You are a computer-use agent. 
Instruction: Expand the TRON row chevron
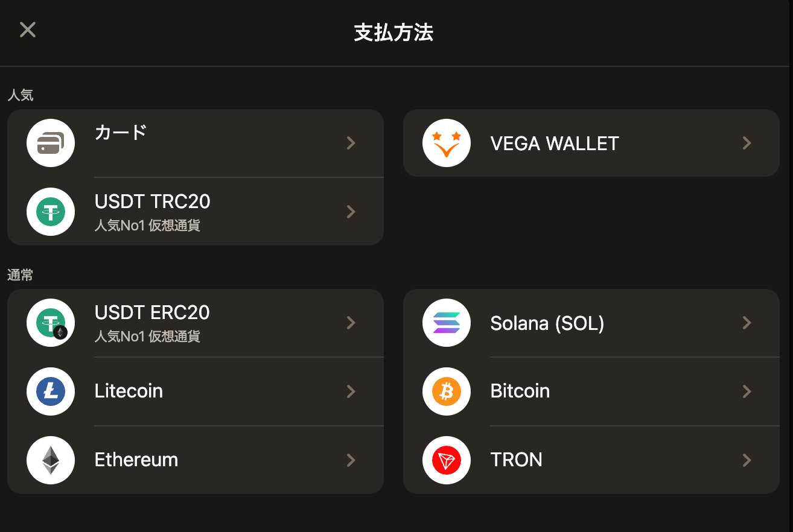747,460
